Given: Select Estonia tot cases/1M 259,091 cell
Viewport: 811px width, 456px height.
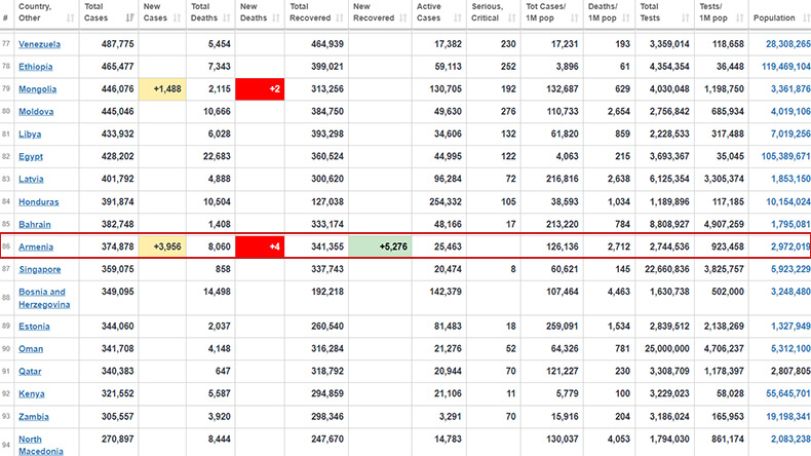Looking at the screenshot, I should tap(552, 326).
